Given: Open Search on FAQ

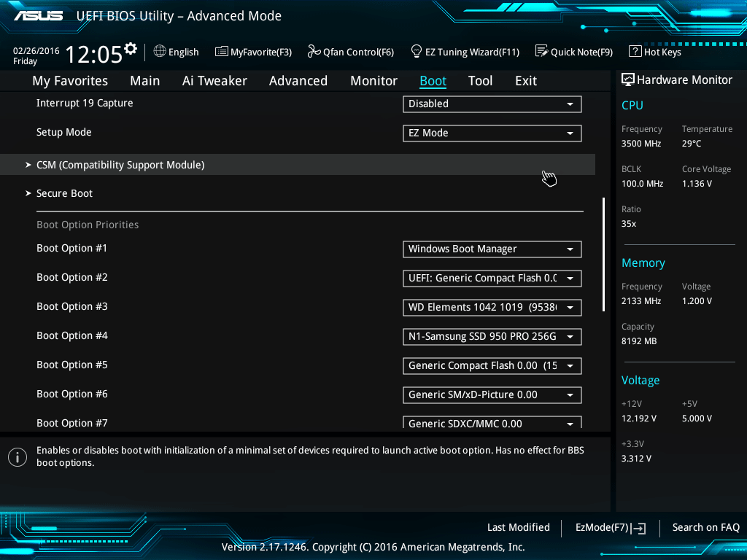Looking at the screenshot, I should (x=705, y=528).
